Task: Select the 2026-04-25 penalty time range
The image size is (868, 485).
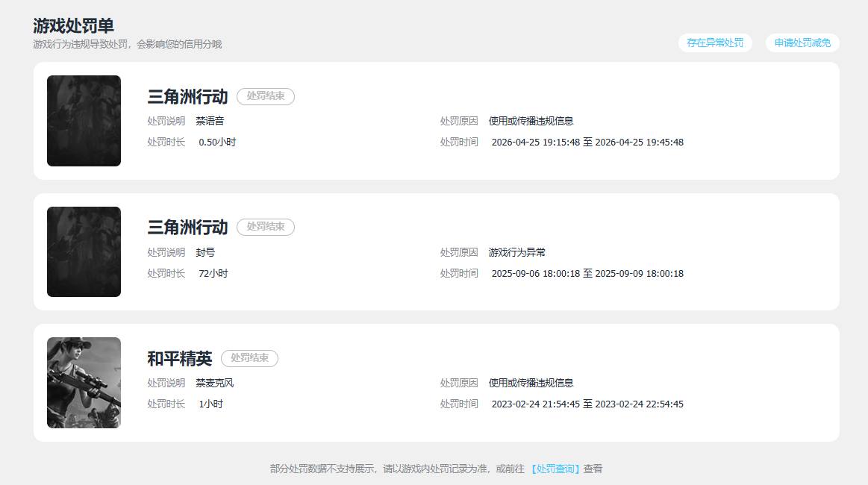Action: point(587,143)
